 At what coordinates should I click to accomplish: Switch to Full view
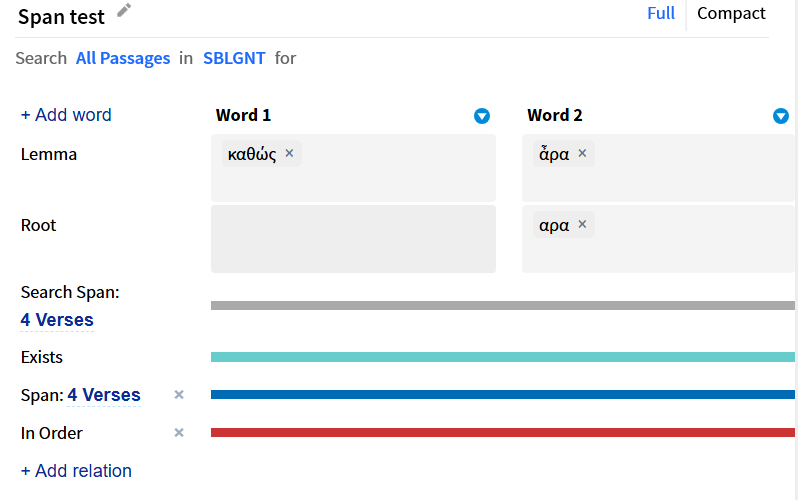(x=661, y=13)
